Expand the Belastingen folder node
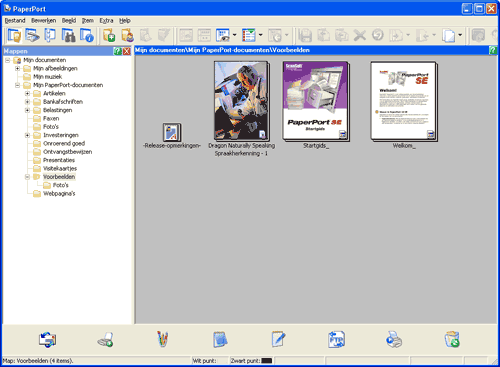The height and width of the screenshot is (367, 500). [27, 110]
